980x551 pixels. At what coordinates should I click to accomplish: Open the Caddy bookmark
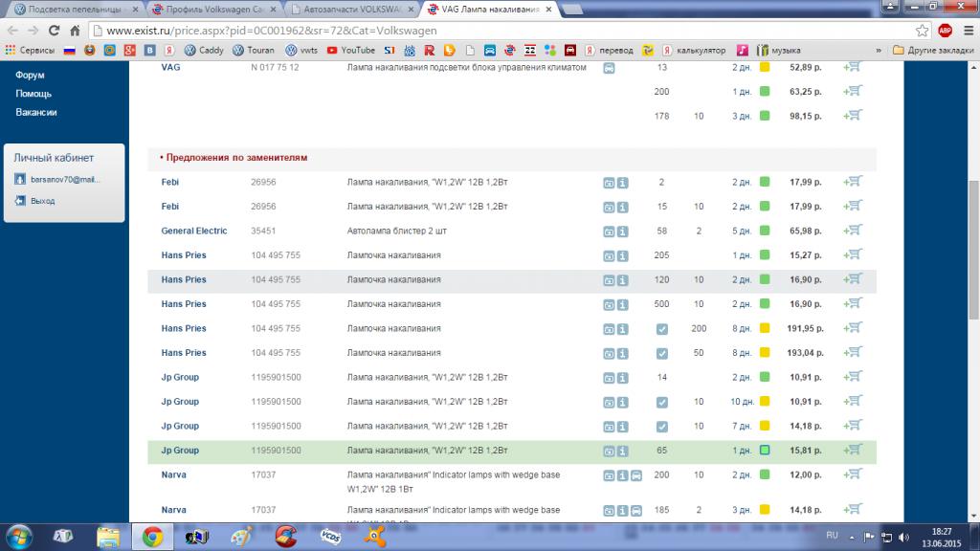pos(204,50)
